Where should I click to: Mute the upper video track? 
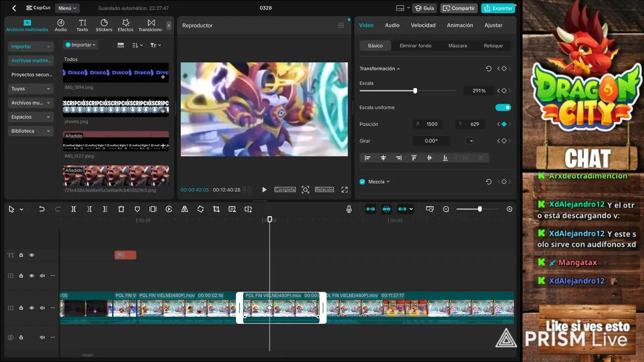tap(42, 276)
